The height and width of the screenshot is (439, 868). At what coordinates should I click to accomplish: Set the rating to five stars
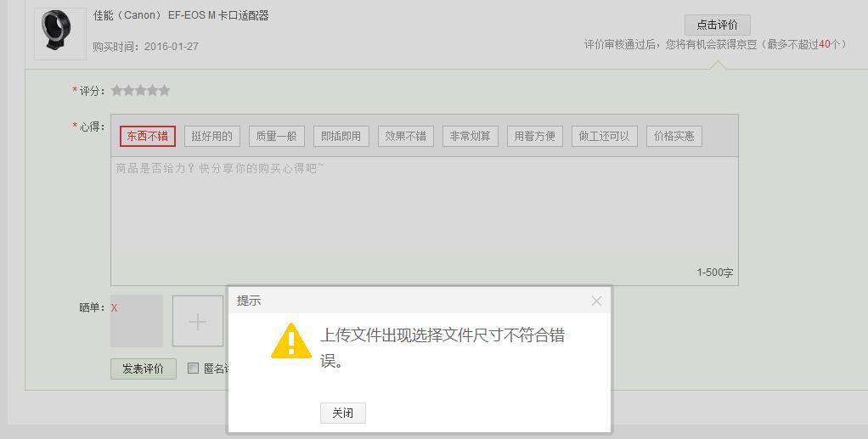165,90
